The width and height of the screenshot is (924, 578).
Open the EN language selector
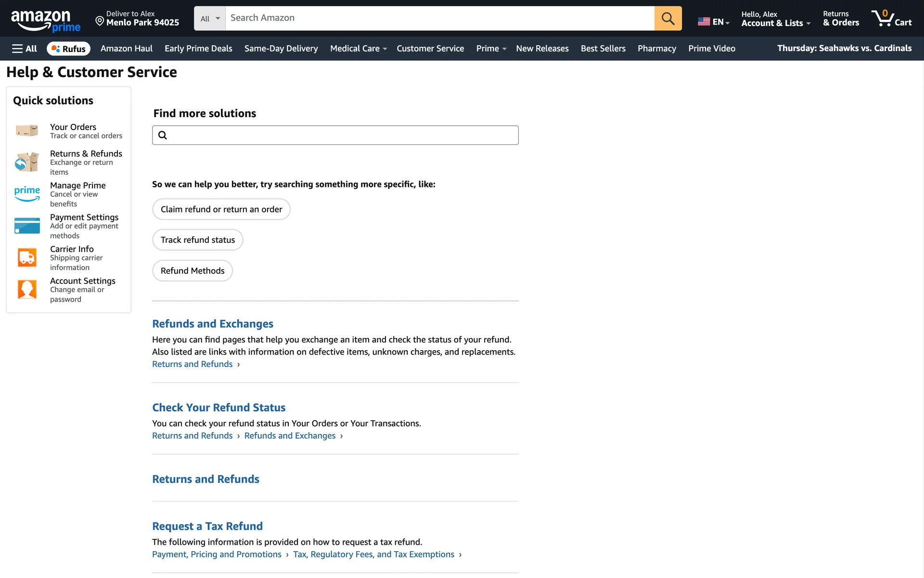(x=714, y=22)
